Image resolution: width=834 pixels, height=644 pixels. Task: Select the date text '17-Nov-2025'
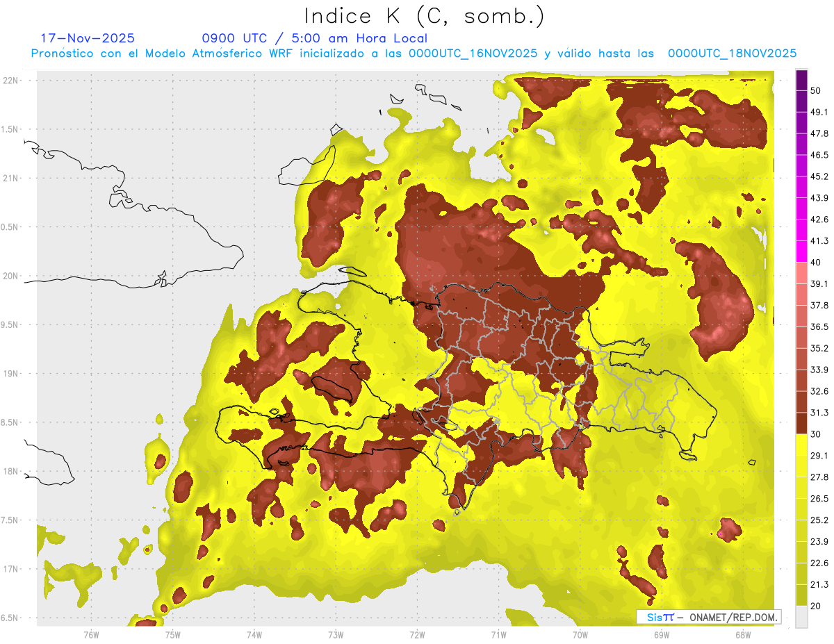tap(88, 38)
